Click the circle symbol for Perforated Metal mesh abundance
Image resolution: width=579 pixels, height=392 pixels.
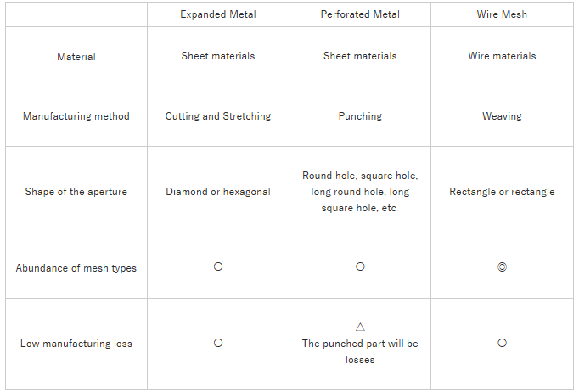pos(360,267)
